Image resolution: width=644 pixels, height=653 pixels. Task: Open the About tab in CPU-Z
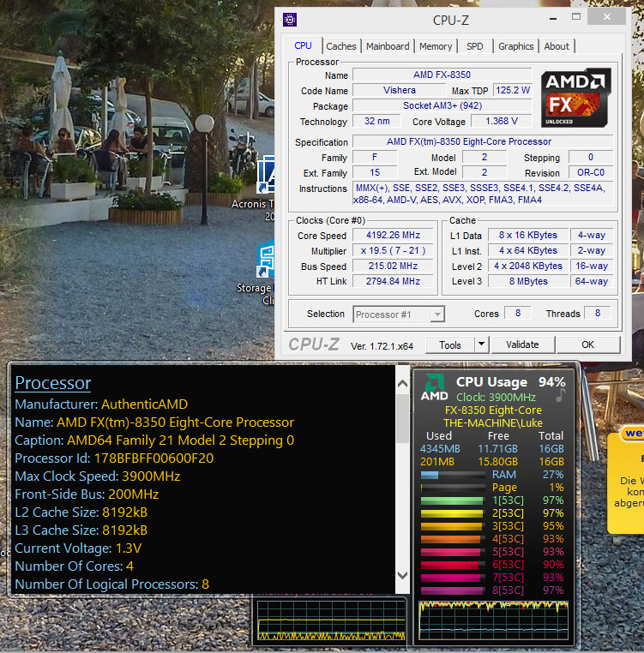click(x=557, y=46)
